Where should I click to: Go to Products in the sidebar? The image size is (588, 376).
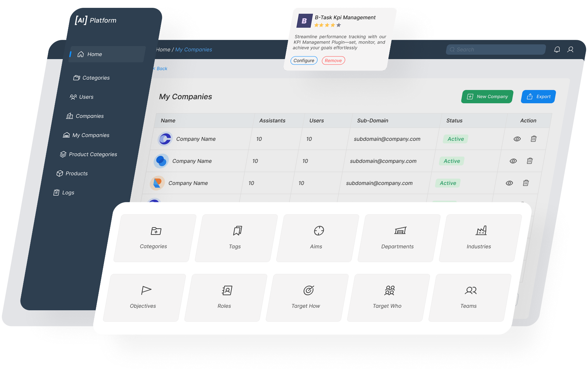pyautogui.click(x=72, y=173)
